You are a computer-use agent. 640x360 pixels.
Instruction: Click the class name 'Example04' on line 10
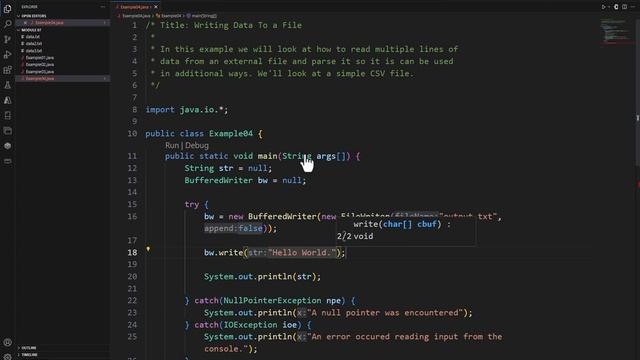coord(231,133)
